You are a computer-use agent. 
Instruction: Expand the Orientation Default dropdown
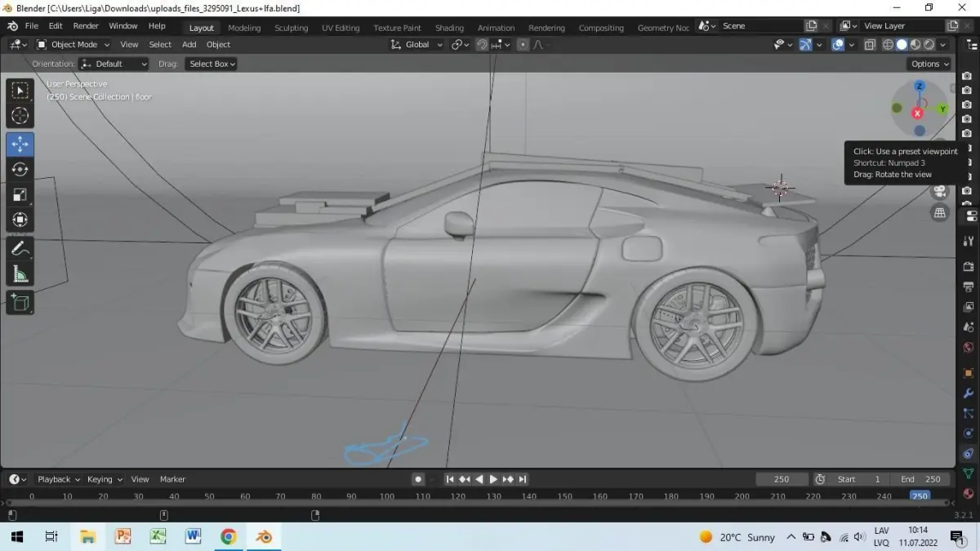pyautogui.click(x=114, y=64)
